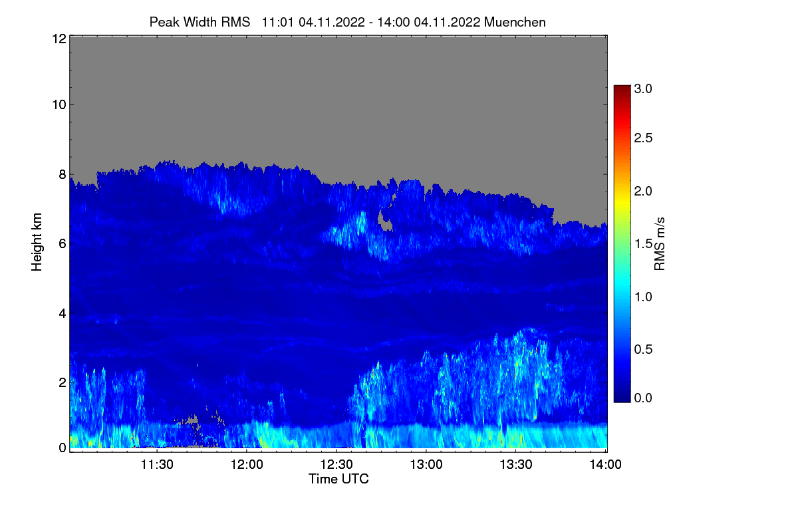Click the '4' height axis tick label
798x532 pixels.
(62, 313)
